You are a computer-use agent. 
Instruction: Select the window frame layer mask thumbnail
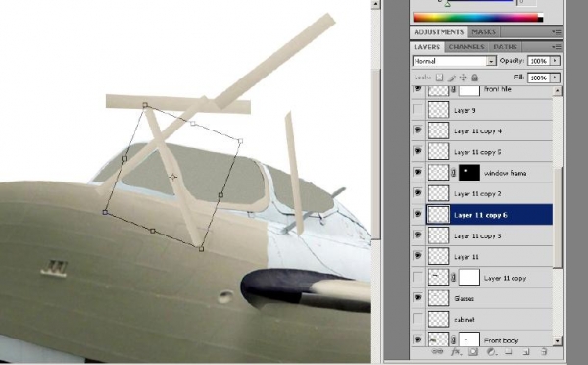pyautogui.click(x=469, y=173)
